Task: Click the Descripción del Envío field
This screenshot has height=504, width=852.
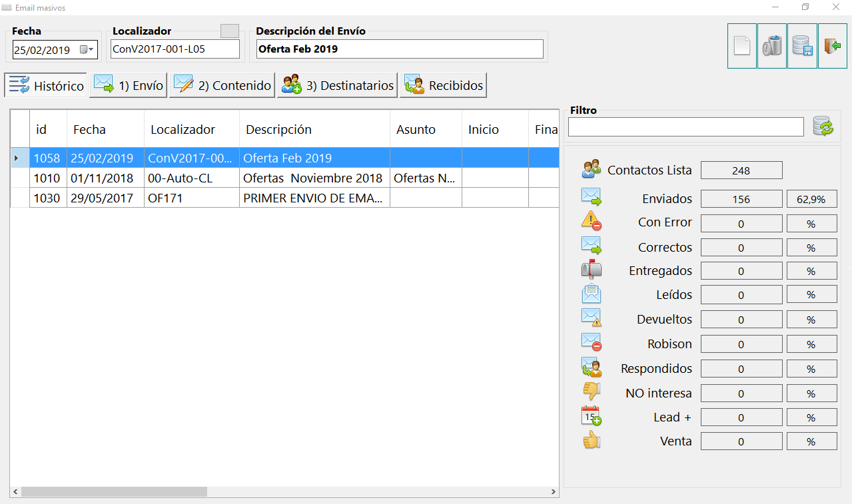Action: 400,49
